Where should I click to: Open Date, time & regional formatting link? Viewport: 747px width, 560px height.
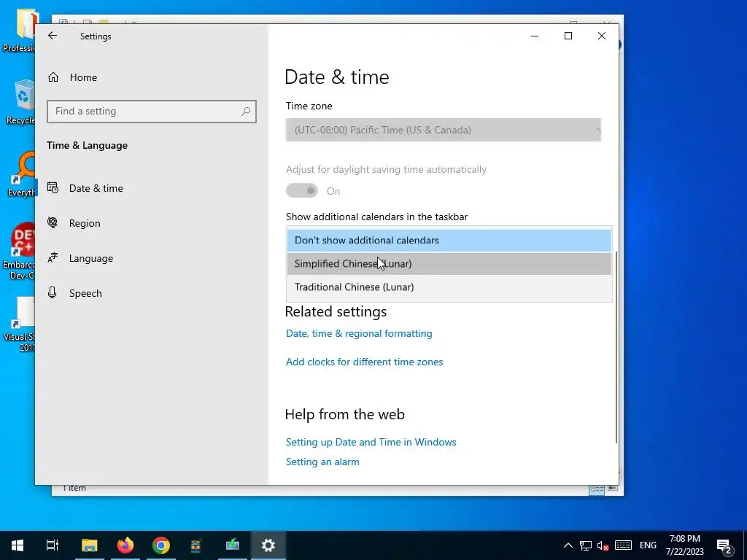point(359,333)
